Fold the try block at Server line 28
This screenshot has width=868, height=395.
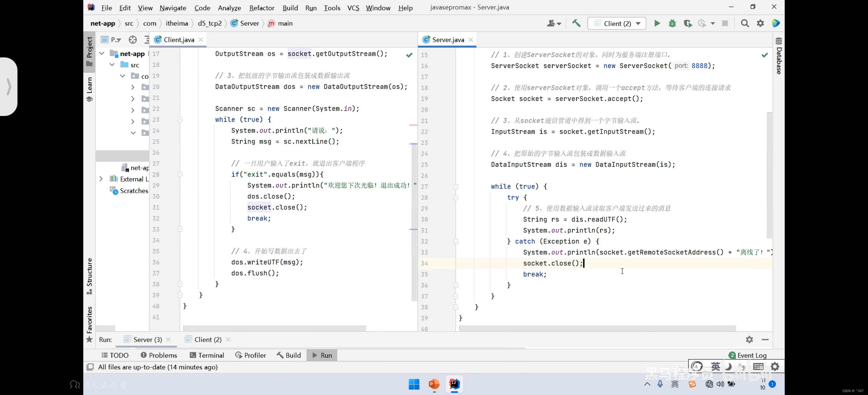click(456, 198)
